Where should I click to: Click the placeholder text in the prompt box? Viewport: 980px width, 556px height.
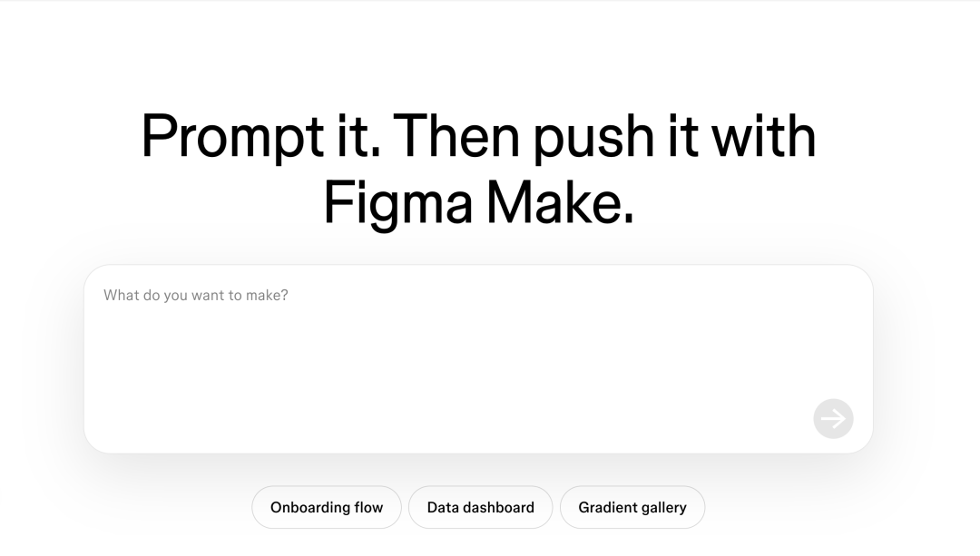(x=196, y=295)
